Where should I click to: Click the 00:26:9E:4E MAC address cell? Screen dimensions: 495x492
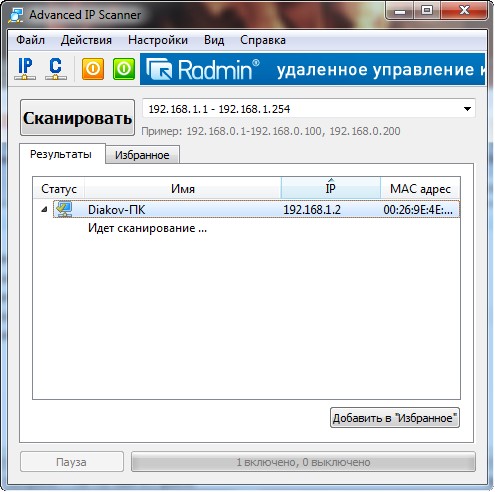click(418, 210)
